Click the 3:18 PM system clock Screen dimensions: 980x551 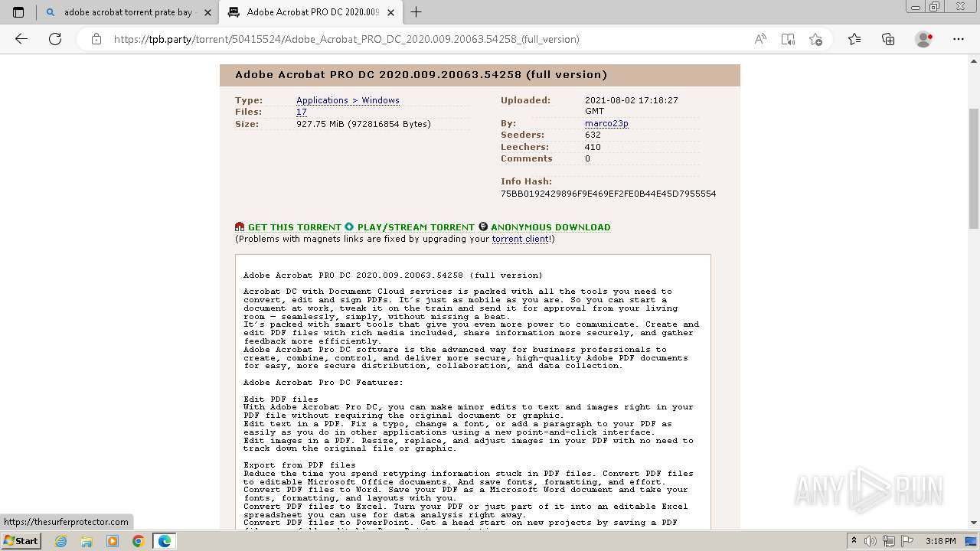pos(940,541)
